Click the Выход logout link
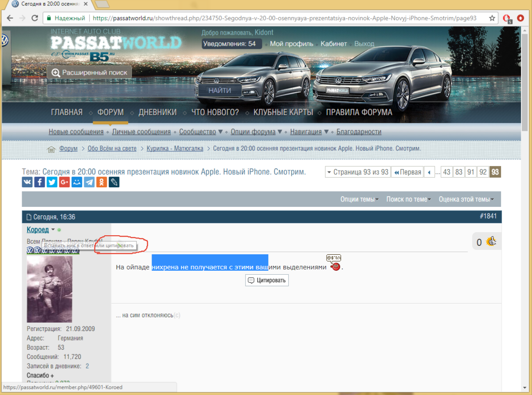The height and width of the screenshot is (395, 532). pos(364,44)
